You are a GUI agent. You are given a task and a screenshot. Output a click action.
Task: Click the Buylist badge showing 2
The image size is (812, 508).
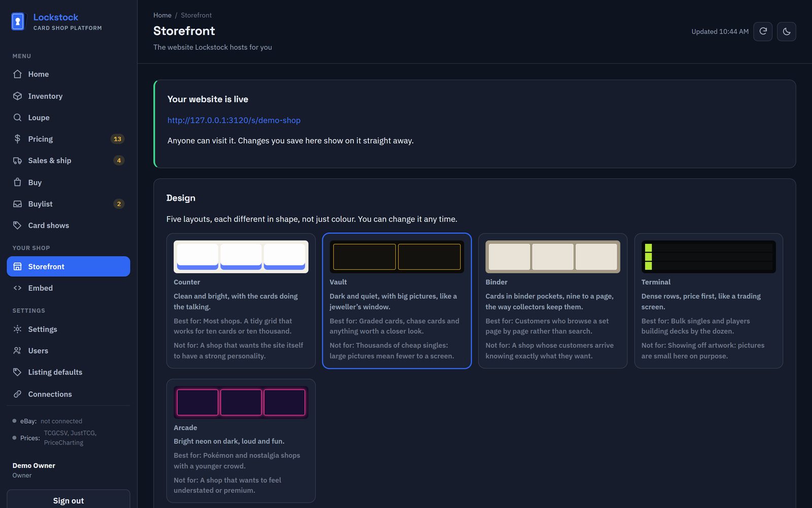tap(119, 204)
